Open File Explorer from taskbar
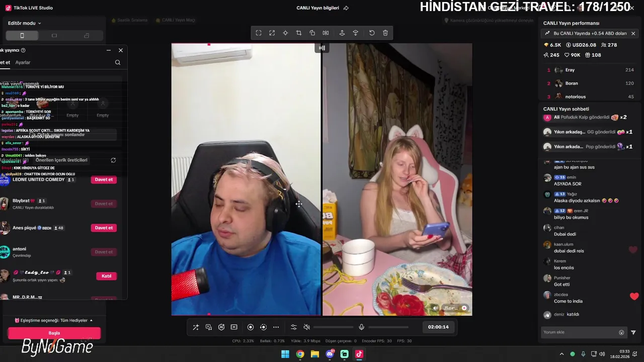 tap(315, 354)
